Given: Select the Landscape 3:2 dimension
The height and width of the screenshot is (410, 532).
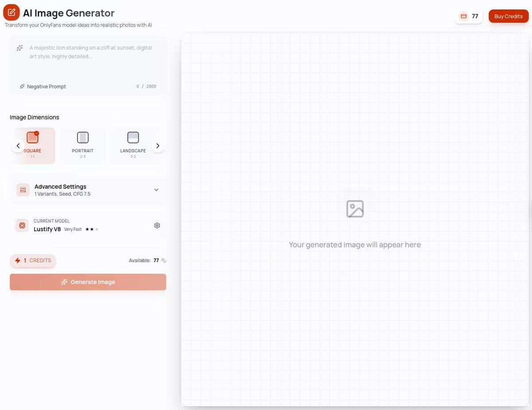Looking at the screenshot, I should (x=133, y=146).
